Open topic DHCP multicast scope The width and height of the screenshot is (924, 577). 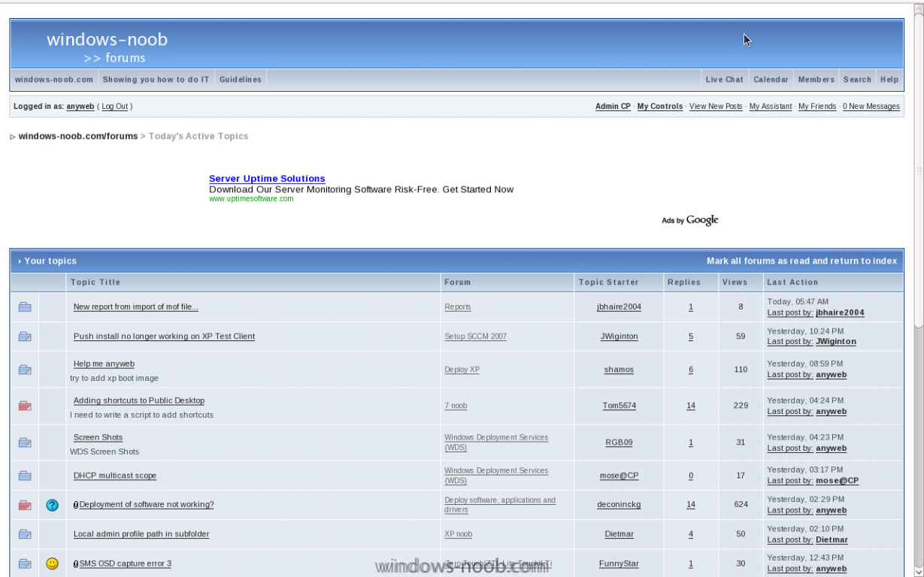115,476
